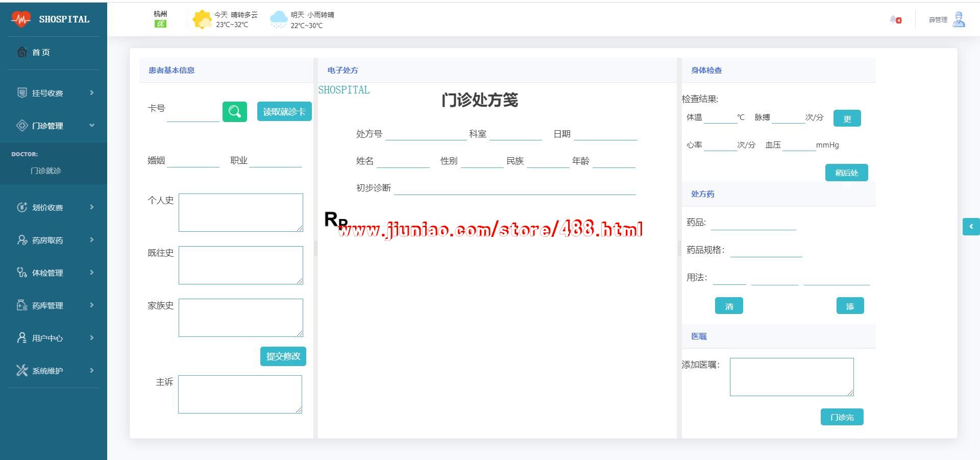Expand the 药库管理 submenu arrow

pyautogui.click(x=92, y=305)
